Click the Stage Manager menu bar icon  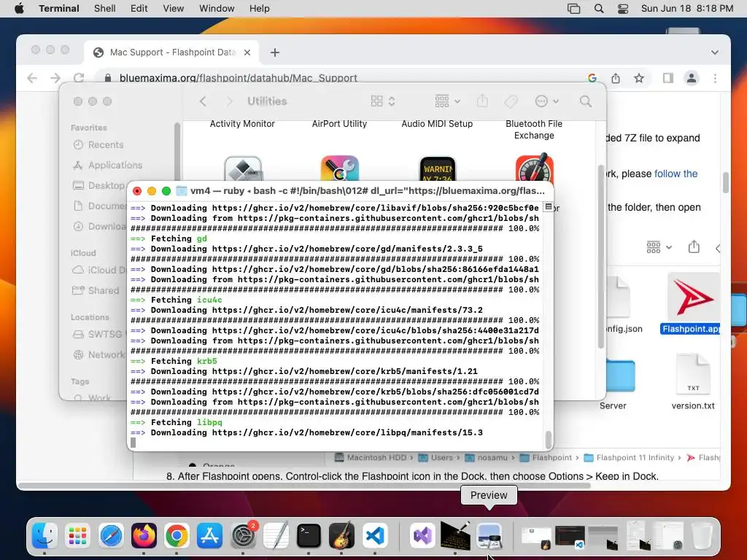pyautogui.click(x=573, y=9)
